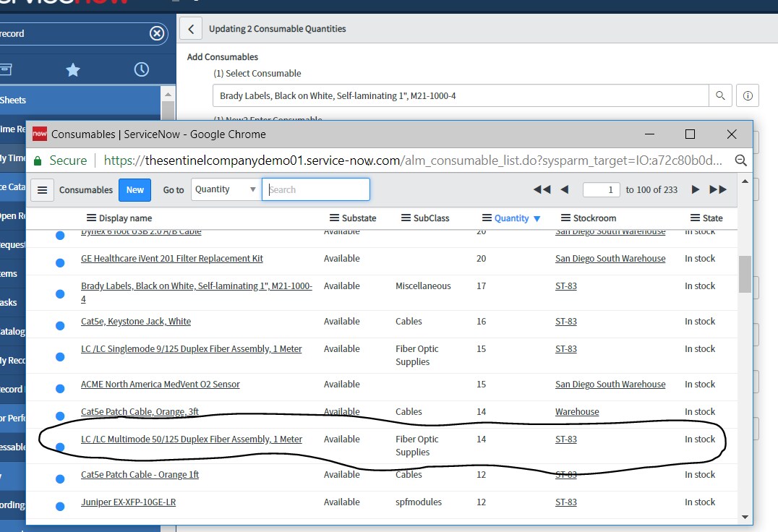Viewport: 778px width, 532px height.
Task: Select blue dot for Brady Labels row
Action: 60,294
